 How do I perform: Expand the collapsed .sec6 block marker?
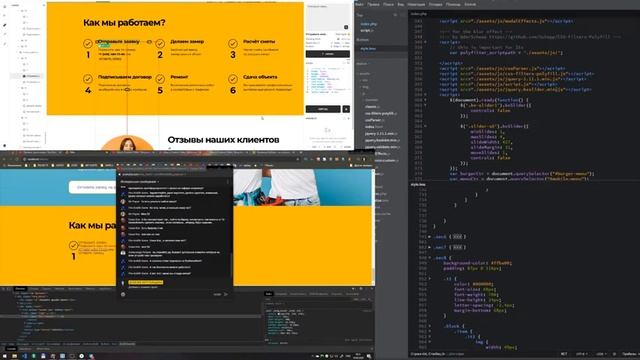pyautogui.click(x=458, y=237)
